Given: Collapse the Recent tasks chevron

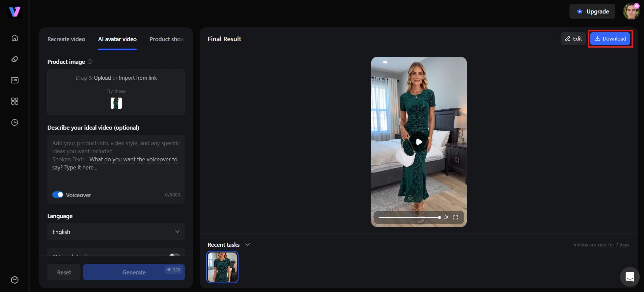Looking at the screenshot, I should pyautogui.click(x=247, y=245).
